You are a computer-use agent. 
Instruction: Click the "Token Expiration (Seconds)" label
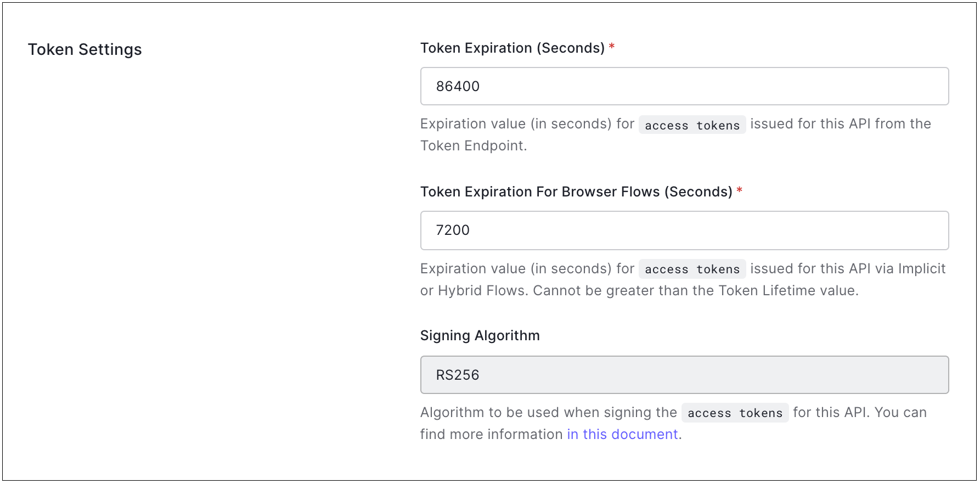[512, 48]
